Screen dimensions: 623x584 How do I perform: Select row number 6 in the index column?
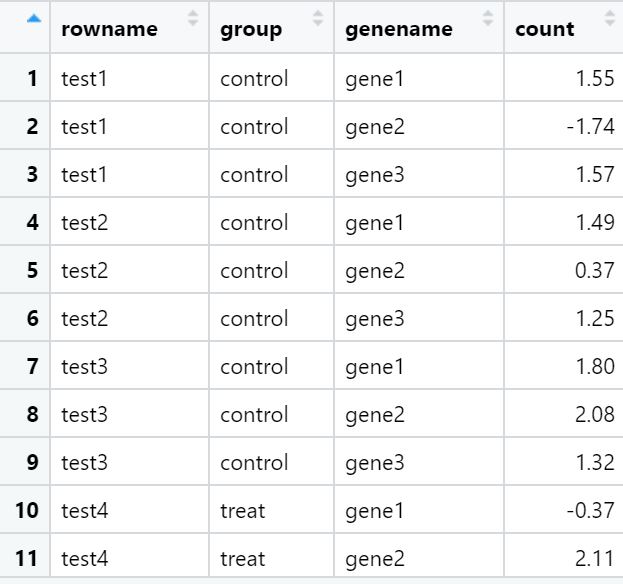click(x=33, y=318)
